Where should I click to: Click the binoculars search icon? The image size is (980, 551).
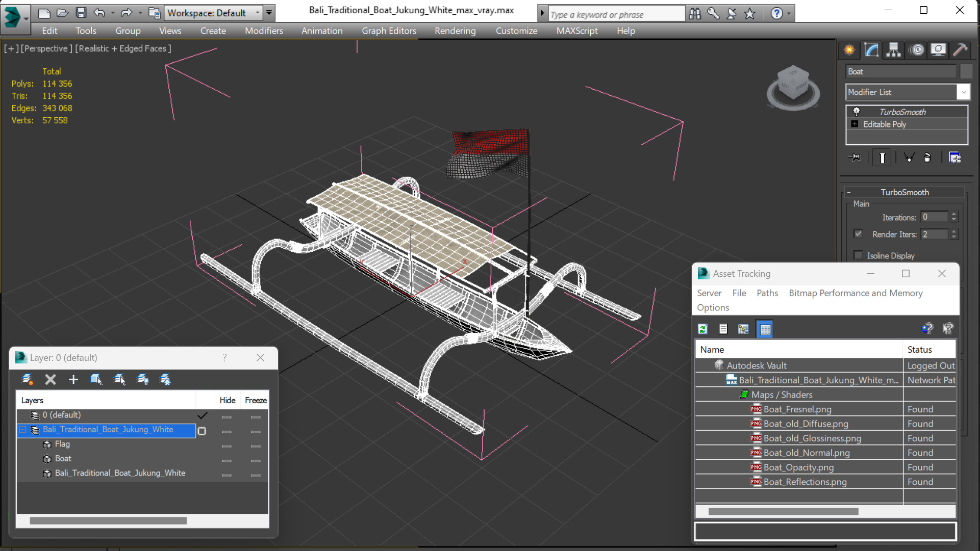(x=695, y=14)
